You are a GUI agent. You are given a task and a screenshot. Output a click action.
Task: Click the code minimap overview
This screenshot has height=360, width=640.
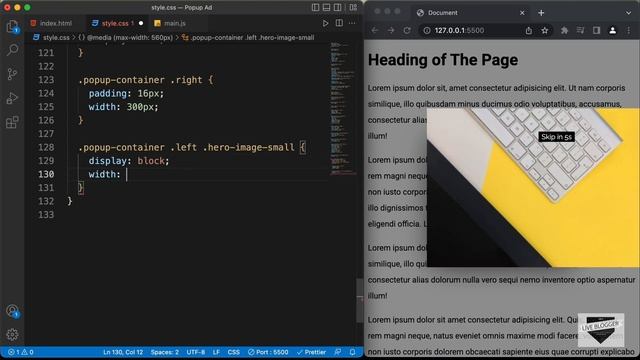click(x=342, y=108)
